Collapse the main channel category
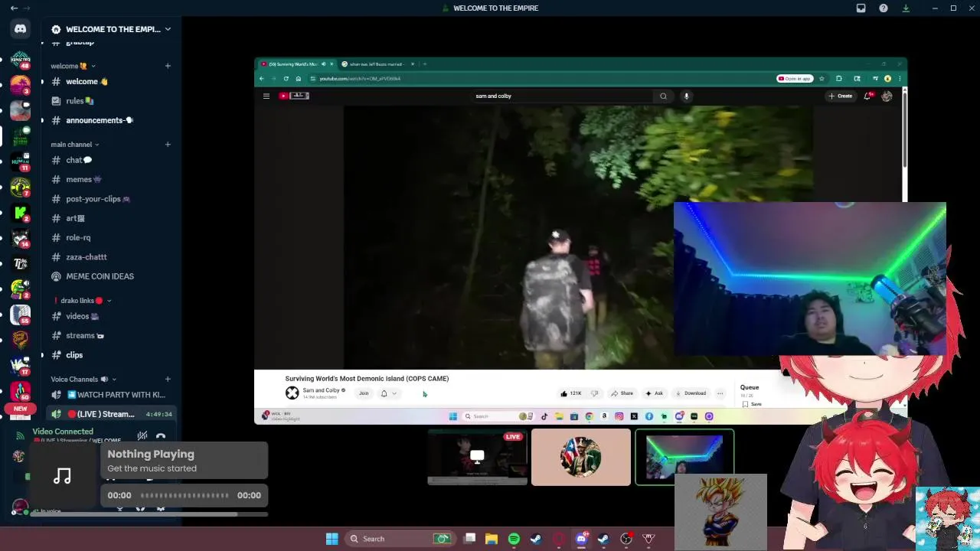Screen dimensions: 980x551 [x=75, y=144]
